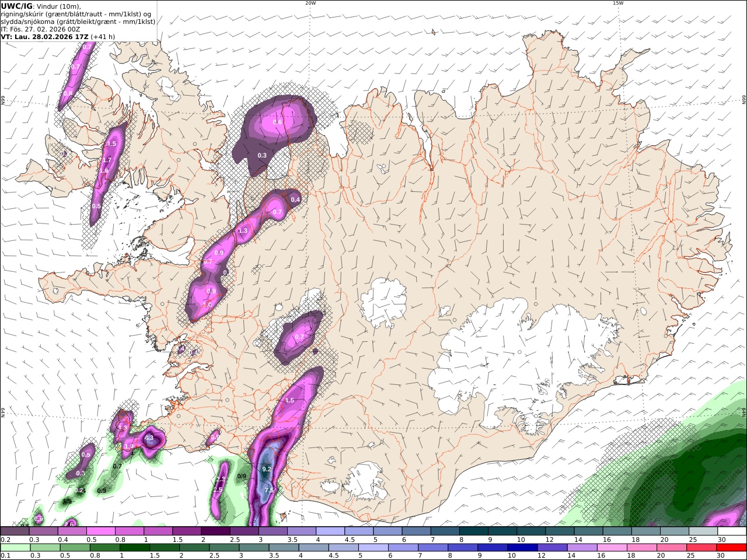Select the light pink rain swatch labeled 16
Screen dimensions: 747x560
(612, 548)
